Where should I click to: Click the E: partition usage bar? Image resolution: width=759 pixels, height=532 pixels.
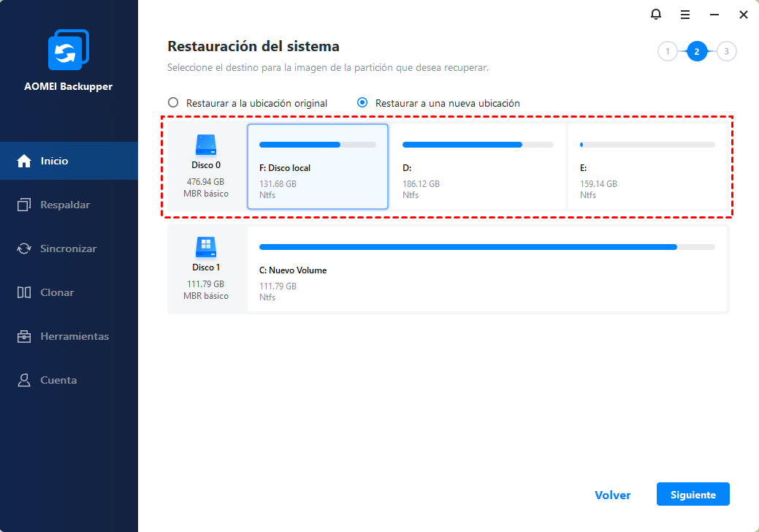647,145
